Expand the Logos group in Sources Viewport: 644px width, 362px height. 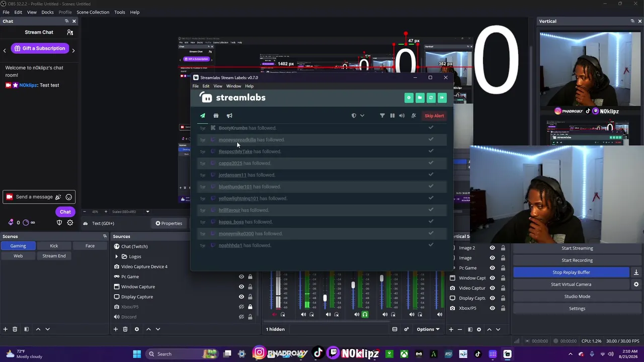coord(117,256)
